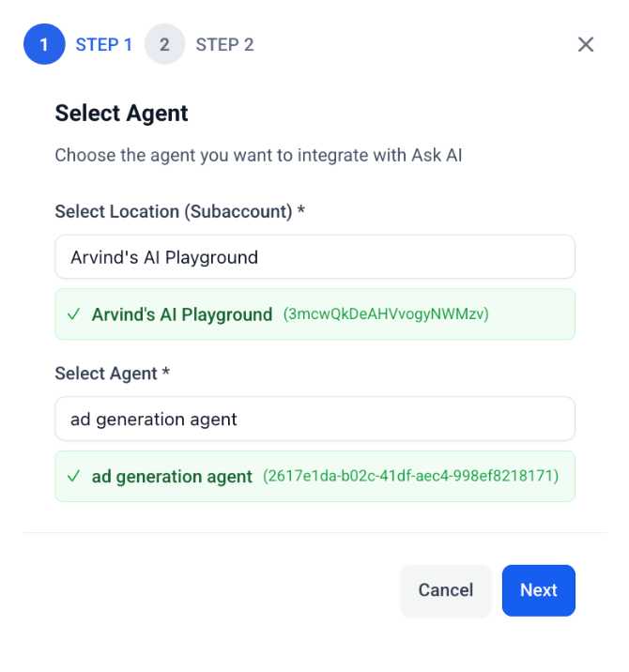Open the Select Agent combo box
The height and width of the screenshot is (672, 629).
tap(314, 419)
